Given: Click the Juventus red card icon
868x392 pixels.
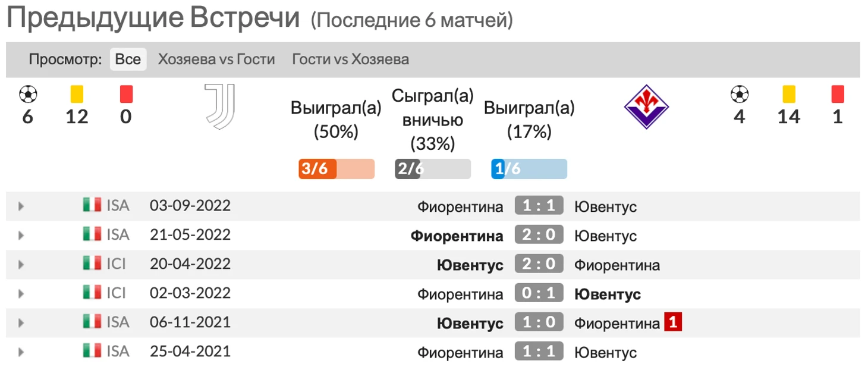Looking at the screenshot, I should click(126, 94).
